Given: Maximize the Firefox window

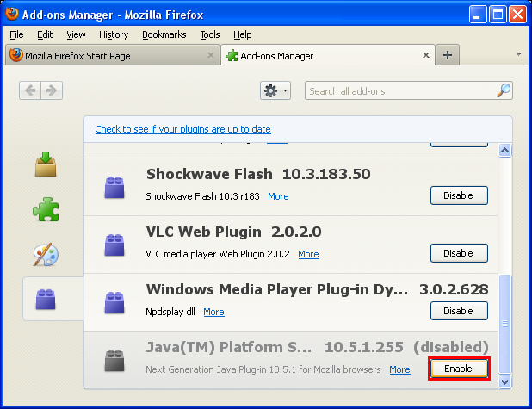Looking at the screenshot, I should (x=498, y=15).
